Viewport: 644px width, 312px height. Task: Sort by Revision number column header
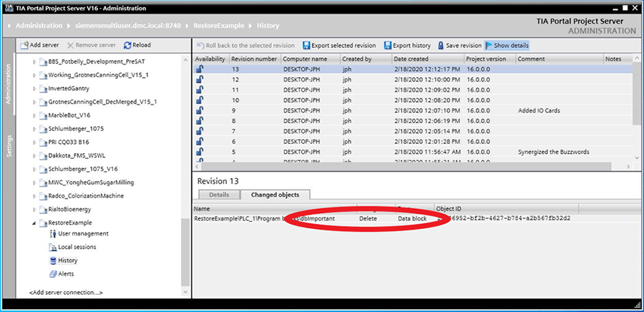[255, 59]
